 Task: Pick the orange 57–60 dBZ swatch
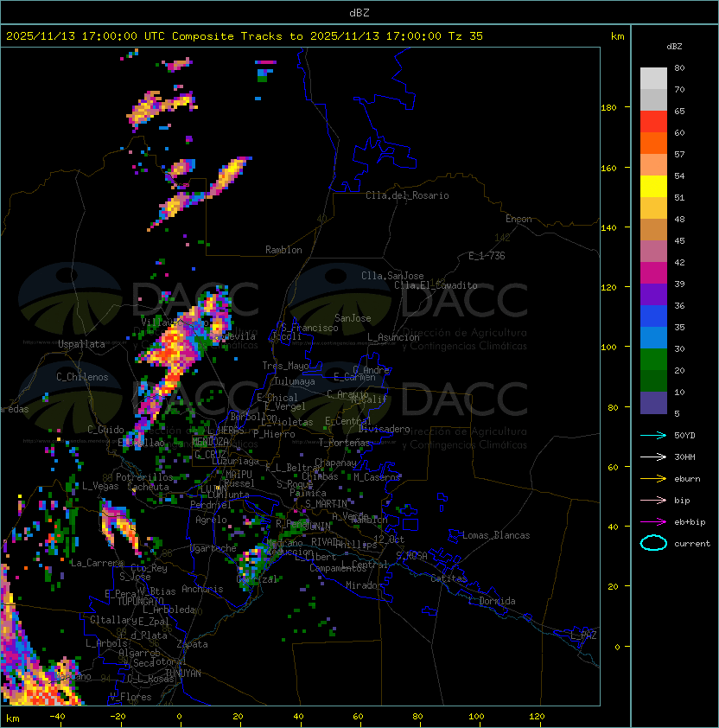[653, 144]
